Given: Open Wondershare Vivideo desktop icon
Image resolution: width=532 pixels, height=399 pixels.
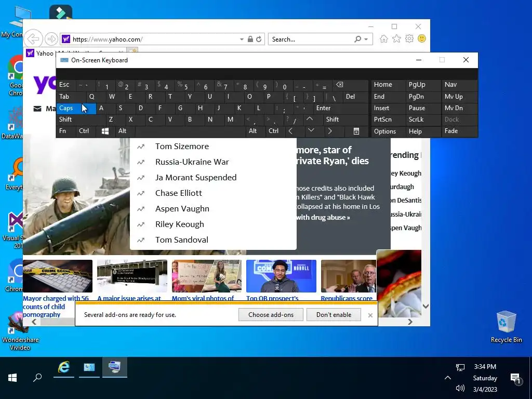Looking at the screenshot, I should pyautogui.click(x=20, y=331).
